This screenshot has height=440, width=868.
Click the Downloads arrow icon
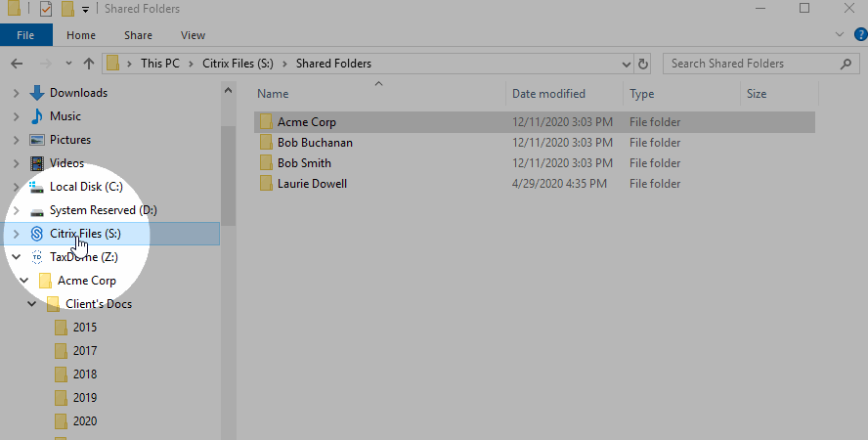pos(37,93)
